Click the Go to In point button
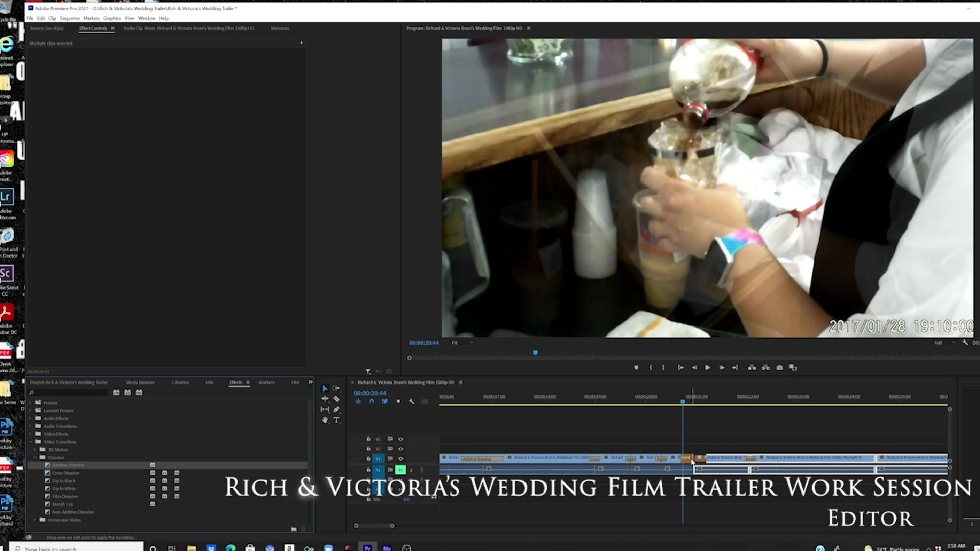The width and height of the screenshot is (980, 551). pyautogui.click(x=680, y=367)
